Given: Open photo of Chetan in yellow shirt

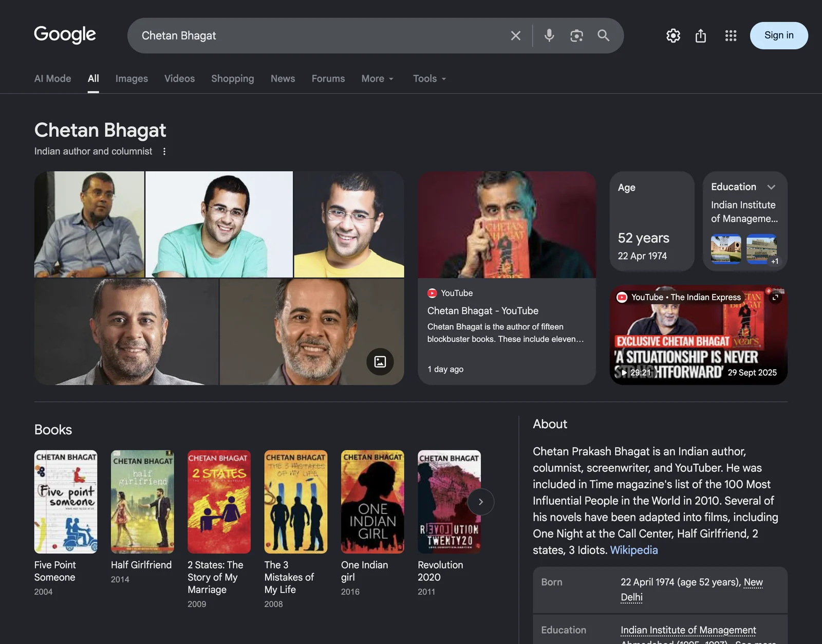Looking at the screenshot, I should (349, 224).
